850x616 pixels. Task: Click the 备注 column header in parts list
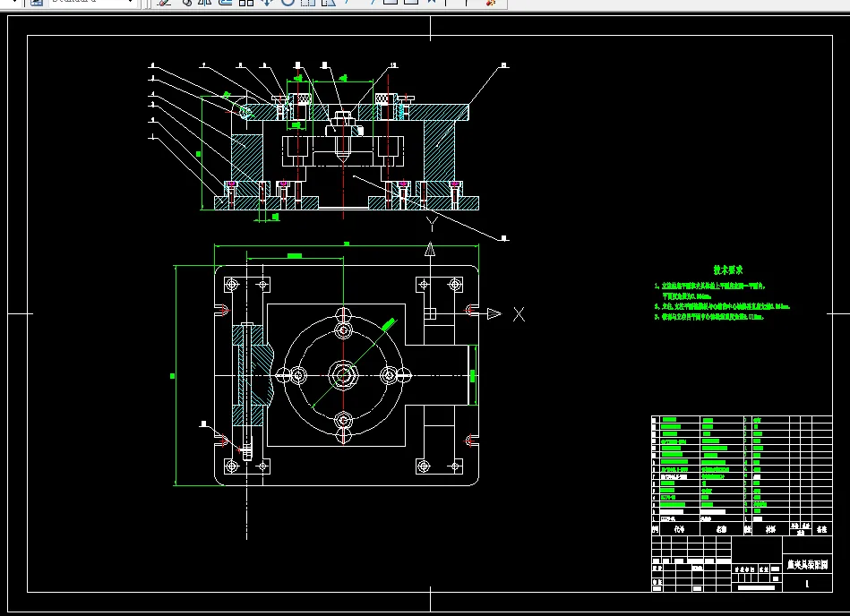pos(822,529)
